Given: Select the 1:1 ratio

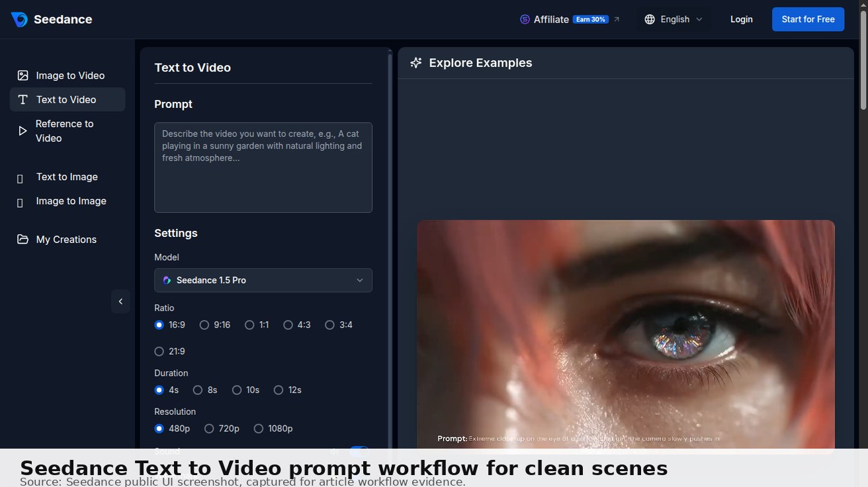Looking at the screenshot, I should tap(257, 325).
